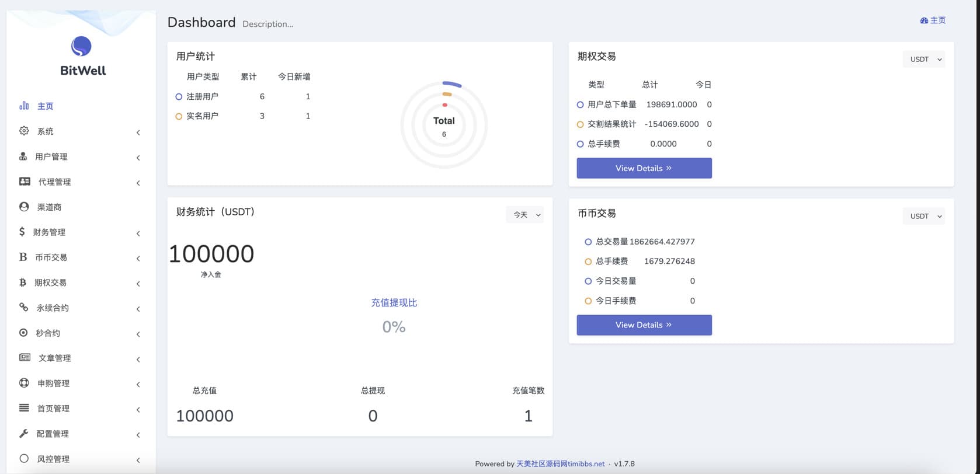This screenshot has width=980, height=474.
Task: Click the bar chart icon beside 主页
Action: pyautogui.click(x=24, y=106)
